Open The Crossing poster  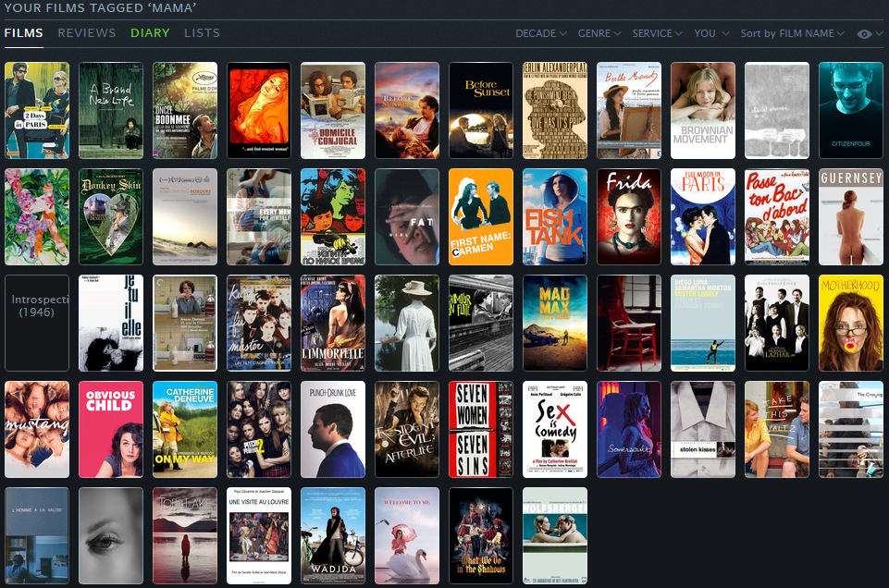pyautogui.click(x=851, y=429)
